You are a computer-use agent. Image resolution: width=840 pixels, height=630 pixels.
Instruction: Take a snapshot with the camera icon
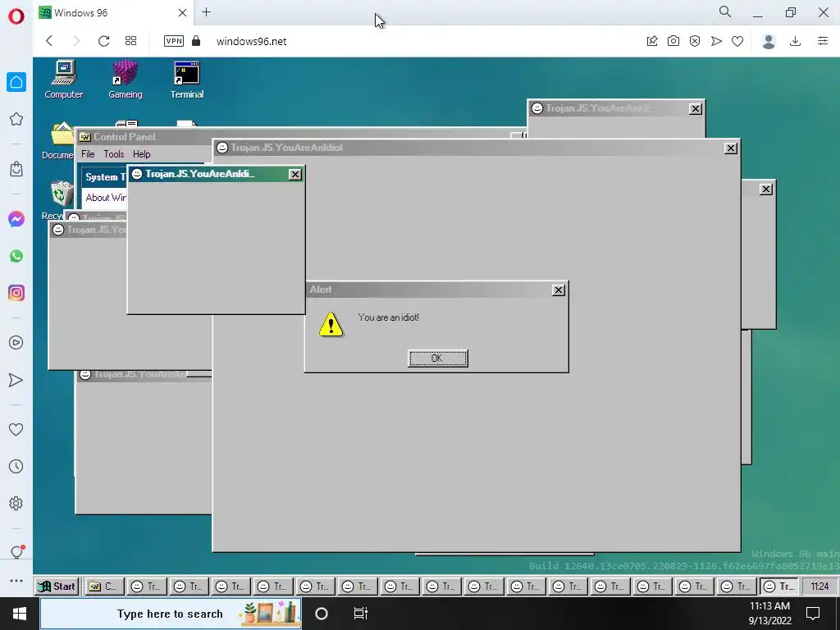673,41
